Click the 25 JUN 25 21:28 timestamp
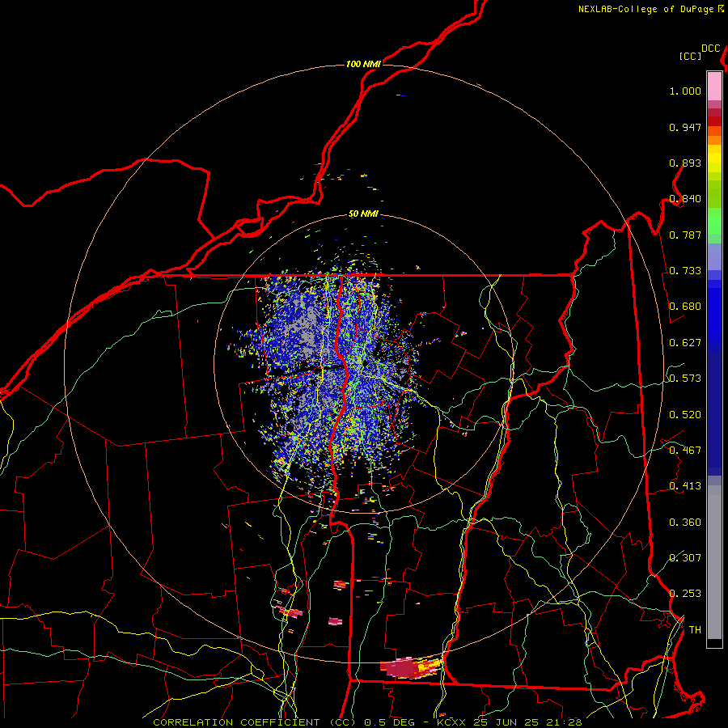The width and height of the screenshot is (728, 728). (x=527, y=722)
